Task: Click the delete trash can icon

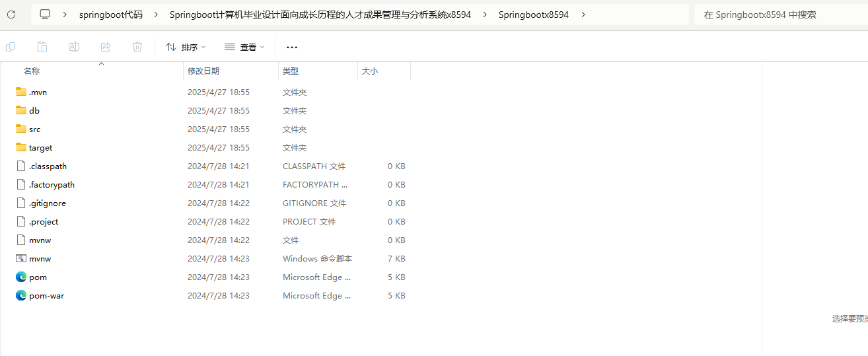Action: [x=137, y=47]
